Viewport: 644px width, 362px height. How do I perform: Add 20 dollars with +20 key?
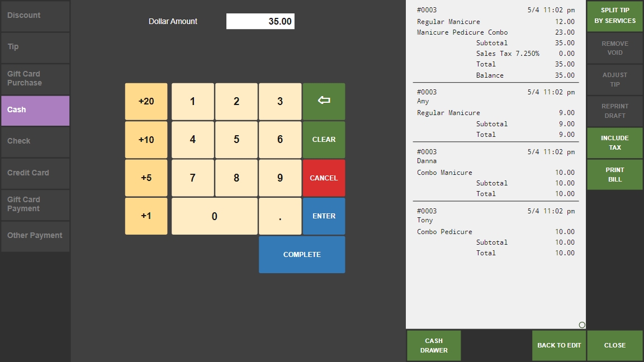coord(146,102)
